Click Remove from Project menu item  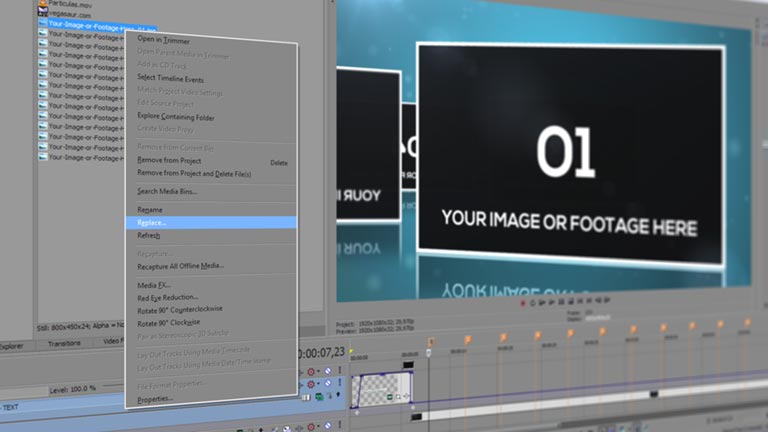coord(169,160)
